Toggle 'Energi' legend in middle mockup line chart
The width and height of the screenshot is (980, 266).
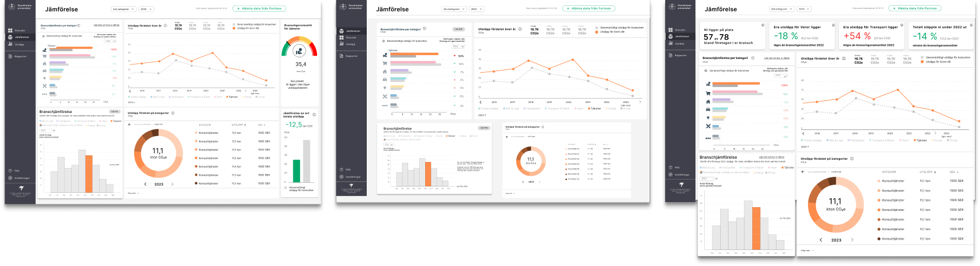click(611, 108)
